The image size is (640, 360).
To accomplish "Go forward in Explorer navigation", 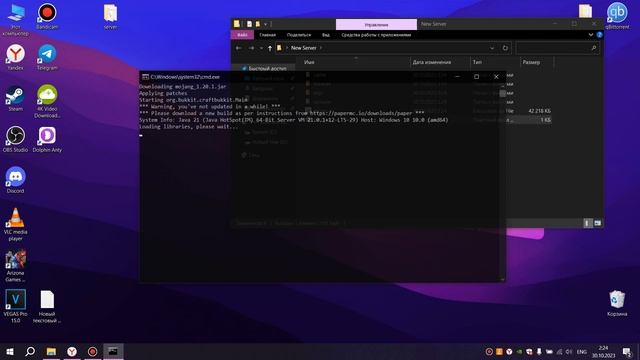I will (x=251, y=48).
